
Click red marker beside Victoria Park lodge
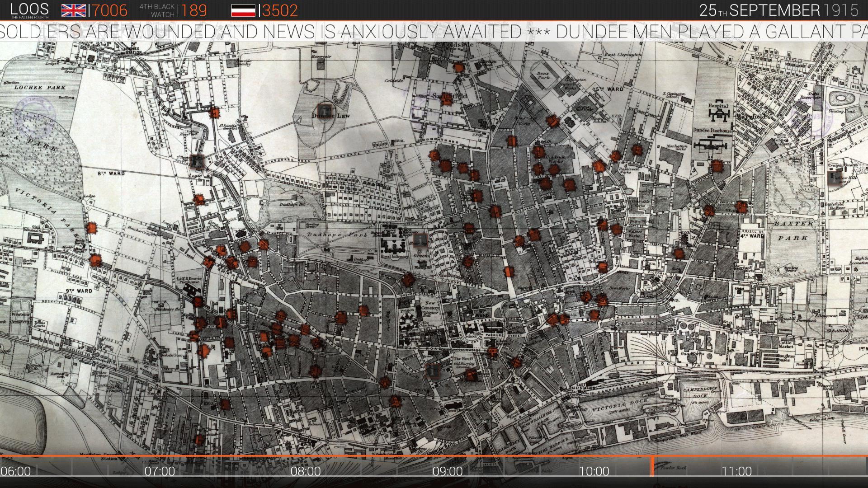92,227
